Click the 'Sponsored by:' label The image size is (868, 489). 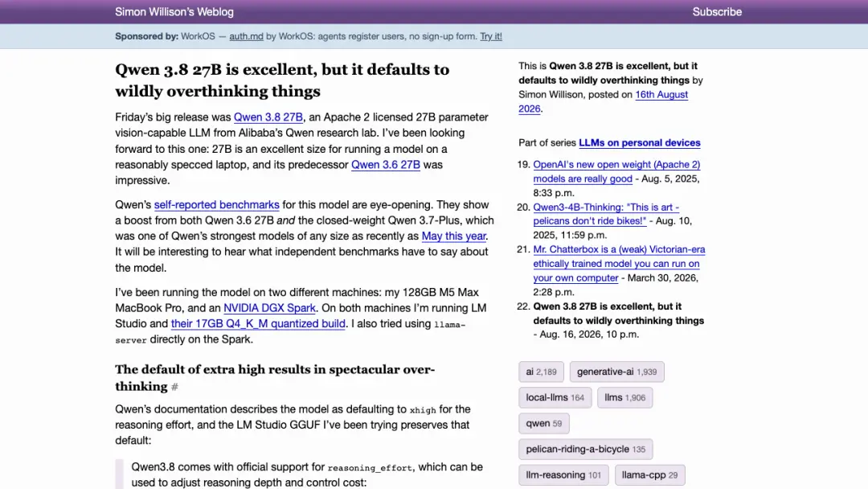[x=147, y=36]
